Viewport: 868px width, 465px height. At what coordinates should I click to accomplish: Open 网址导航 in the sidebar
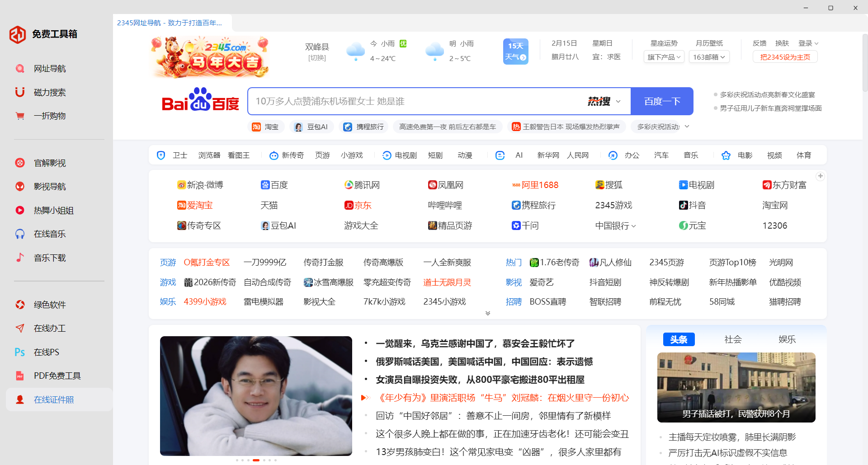(50, 69)
